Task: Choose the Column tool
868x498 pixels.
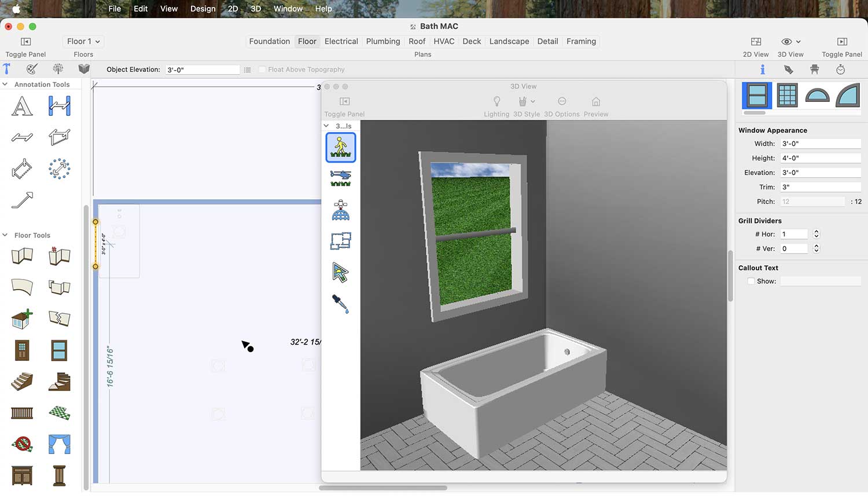Action: tap(59, 475)
